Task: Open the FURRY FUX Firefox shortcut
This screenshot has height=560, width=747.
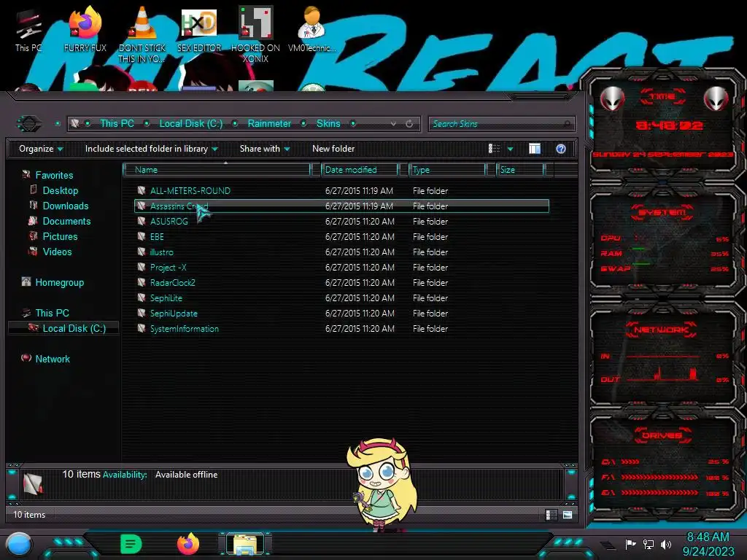Action: coord(85,29)
